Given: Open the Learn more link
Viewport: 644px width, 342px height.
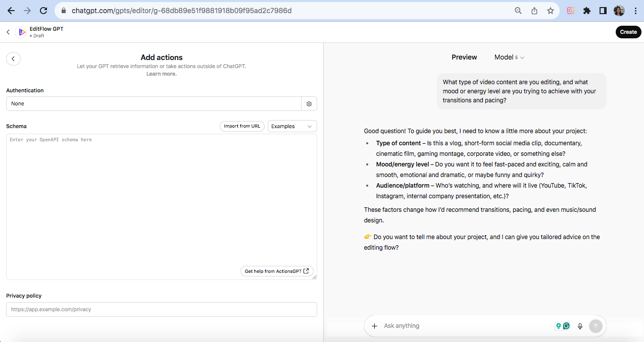Looking at the screenshot, I should tap(161, 74).
